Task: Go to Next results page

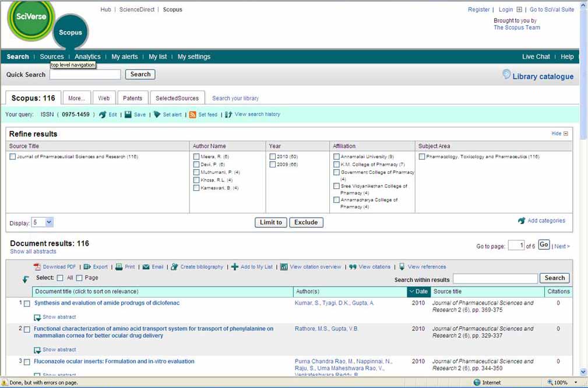Action: click(x=562, y=246)
